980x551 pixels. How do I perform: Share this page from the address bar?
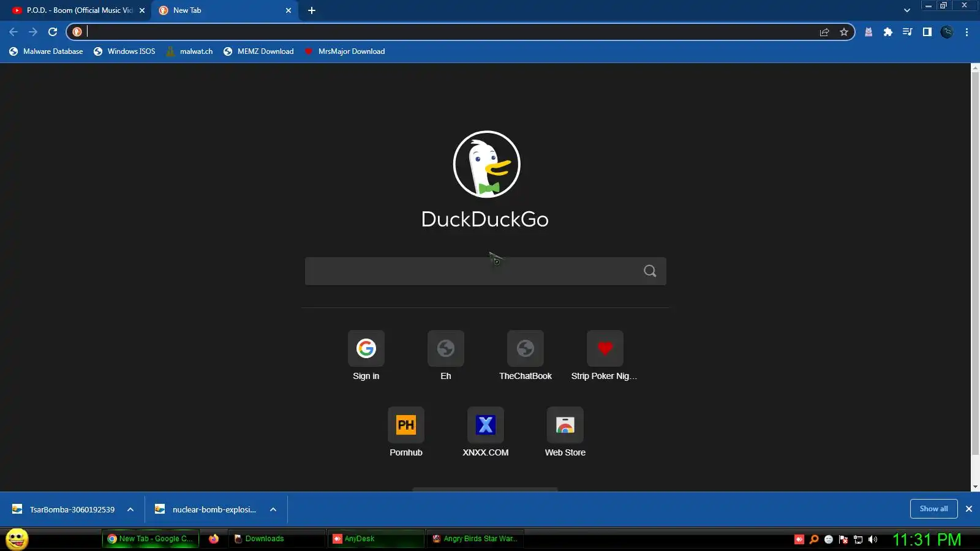tap(824, 32)
